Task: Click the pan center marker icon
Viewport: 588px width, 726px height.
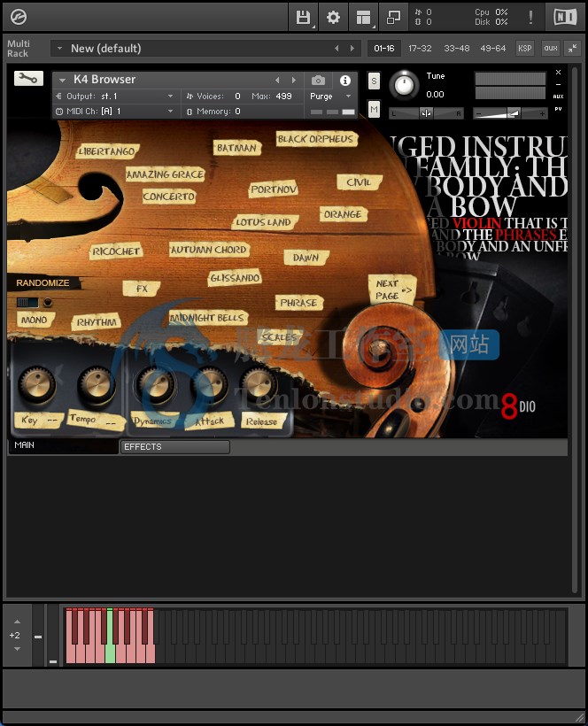Action: 427,113
